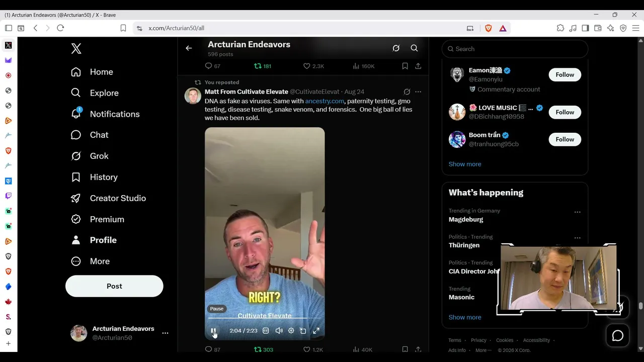644x362 pixels.
Task: Open the Brave main menu
Action: [635, 28]
